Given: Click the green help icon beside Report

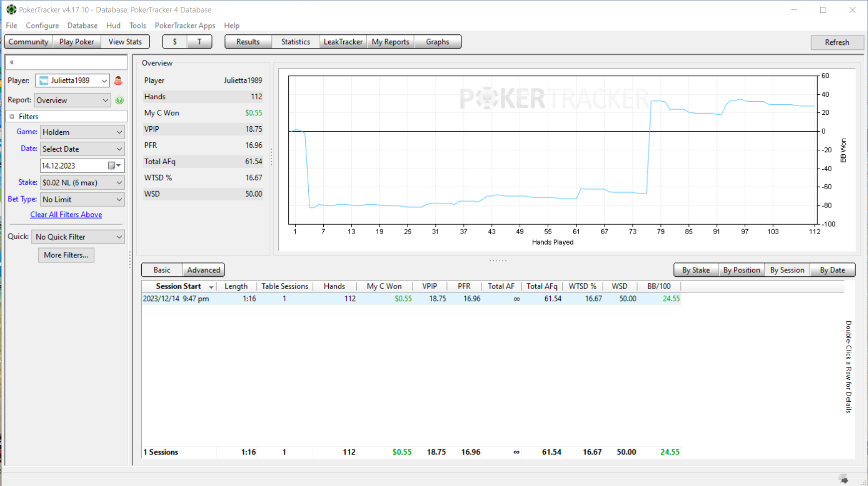Looking at the screenshot, I should coord(119,100).
